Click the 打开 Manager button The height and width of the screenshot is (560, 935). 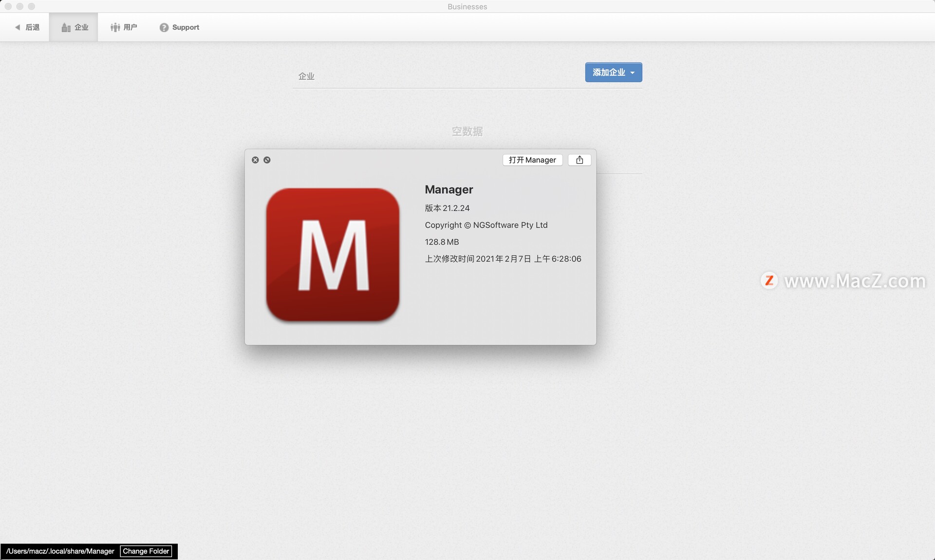[x=532, y=160]
